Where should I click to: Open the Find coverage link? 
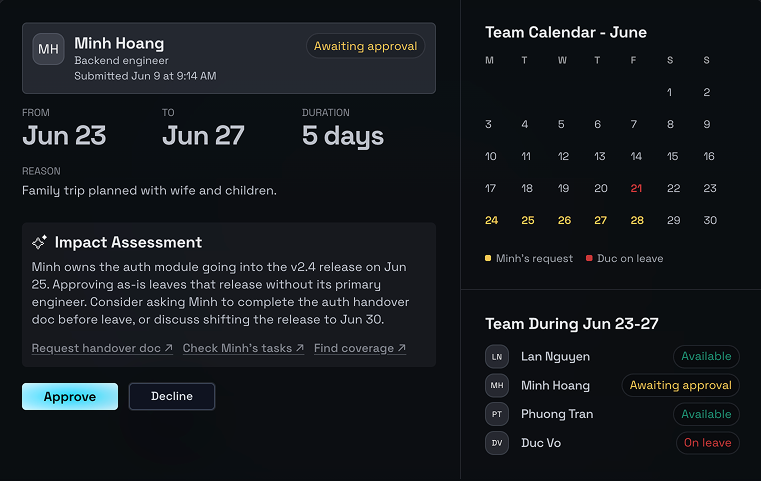click(x=360, y=348)
